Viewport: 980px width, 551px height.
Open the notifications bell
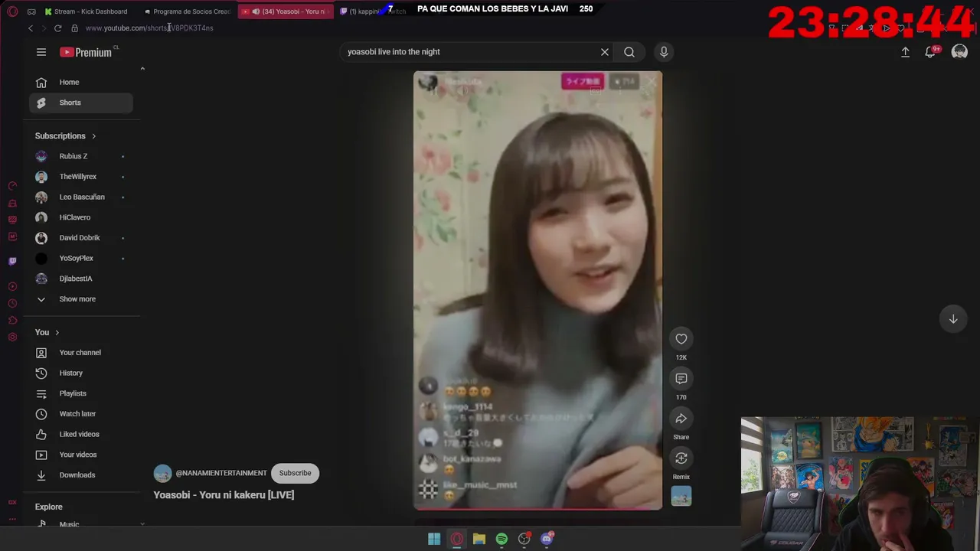[930, 52]
